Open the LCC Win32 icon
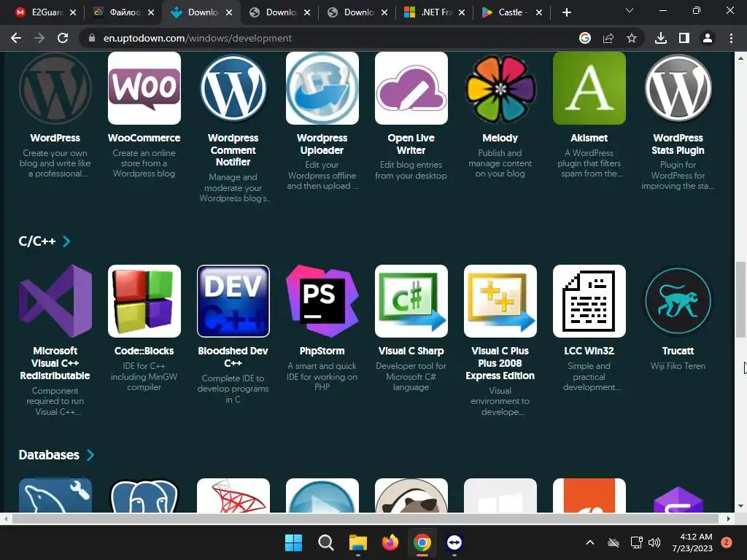 [x=589, y=301]
